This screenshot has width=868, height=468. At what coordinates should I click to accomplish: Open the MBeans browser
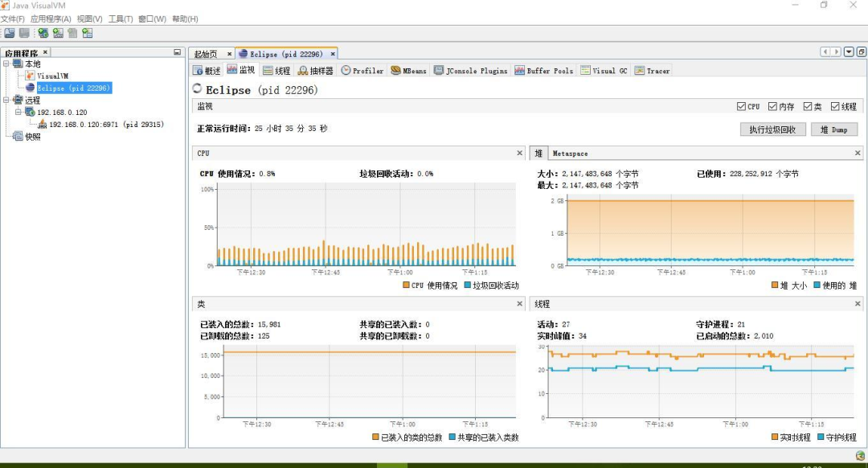pyautogui.click(x=408, y=71)
